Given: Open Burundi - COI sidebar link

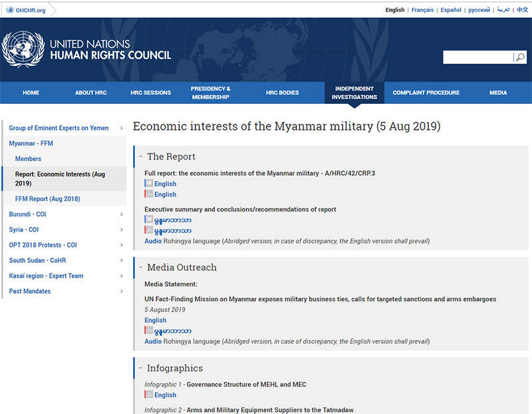Looking at the screenshot, I should coord(27,214).
